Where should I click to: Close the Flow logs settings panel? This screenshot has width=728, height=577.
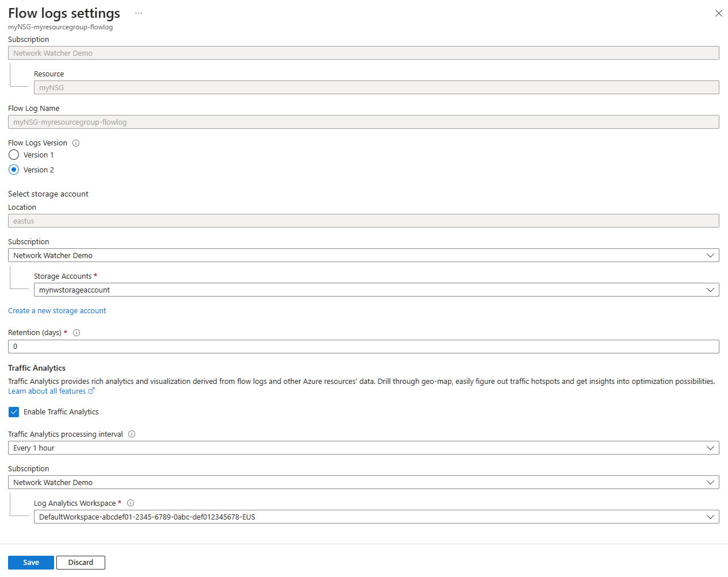click(x=718, y=13)
